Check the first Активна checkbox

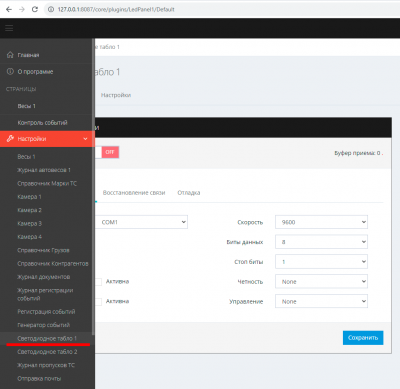pyautogui.click(x=99, y=282)
